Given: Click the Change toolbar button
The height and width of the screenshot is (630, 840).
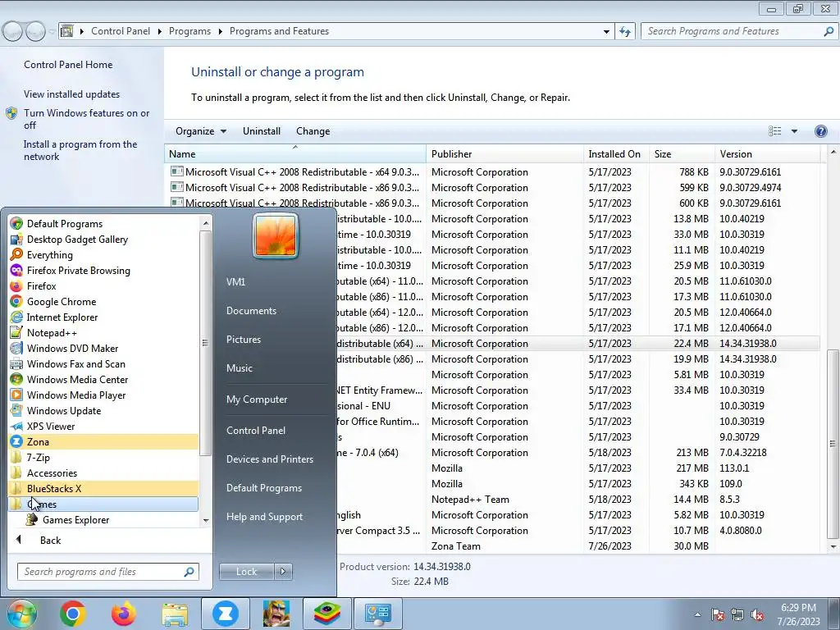Looking at the screenshot, I should 313,131.
